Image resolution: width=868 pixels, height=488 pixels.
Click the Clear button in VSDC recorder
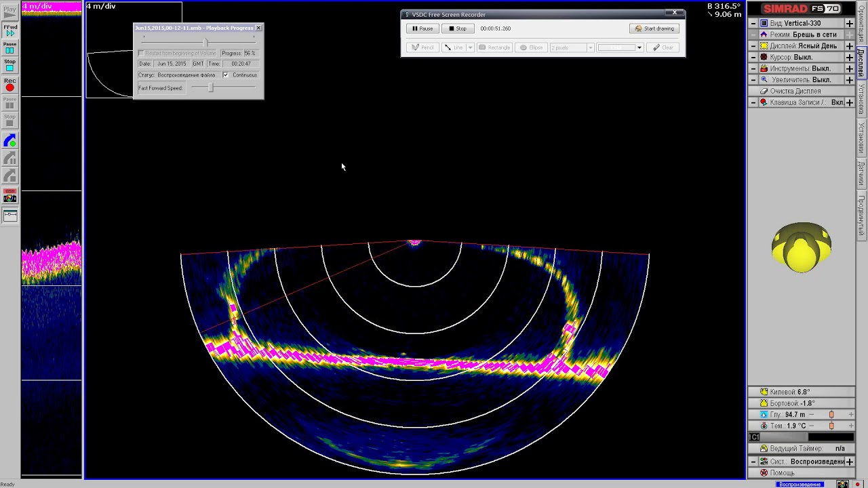(663, 47)
